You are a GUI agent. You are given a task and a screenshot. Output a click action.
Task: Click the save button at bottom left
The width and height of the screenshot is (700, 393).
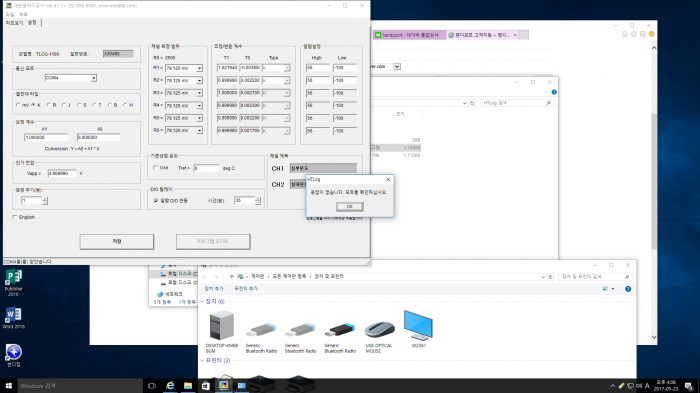pos(117,242)
